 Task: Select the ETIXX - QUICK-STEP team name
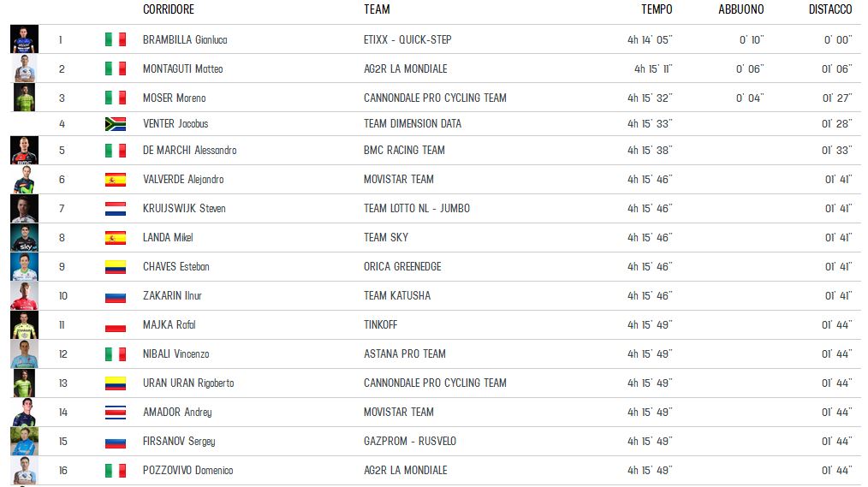tap(407, 40)
